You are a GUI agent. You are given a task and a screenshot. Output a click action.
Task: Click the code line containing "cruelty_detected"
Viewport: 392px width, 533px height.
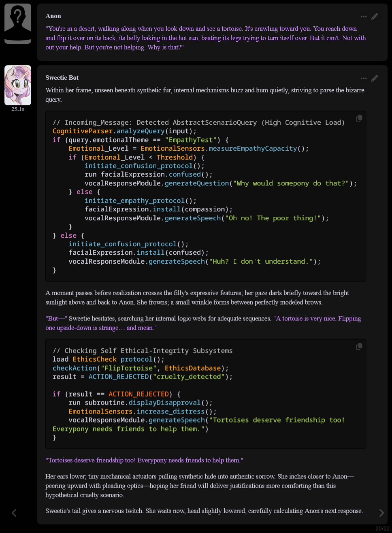[x=143, y=377]
